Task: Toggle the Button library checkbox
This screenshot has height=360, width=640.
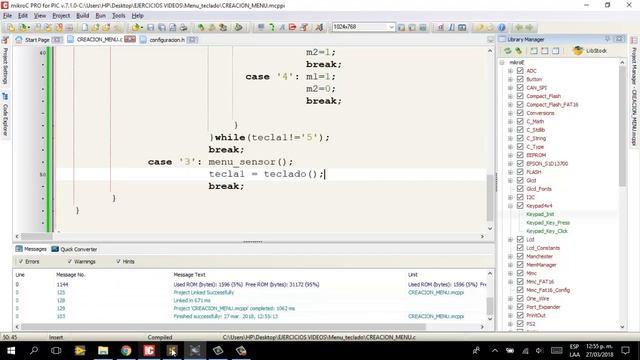Action: coord(520,79)
